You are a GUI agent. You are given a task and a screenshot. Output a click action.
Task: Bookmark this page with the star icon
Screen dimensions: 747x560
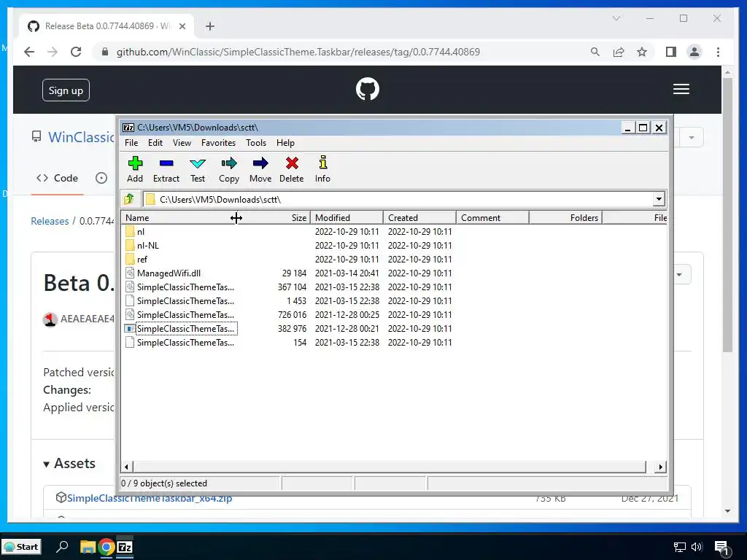pyautogui.click(x=642, y=52)
